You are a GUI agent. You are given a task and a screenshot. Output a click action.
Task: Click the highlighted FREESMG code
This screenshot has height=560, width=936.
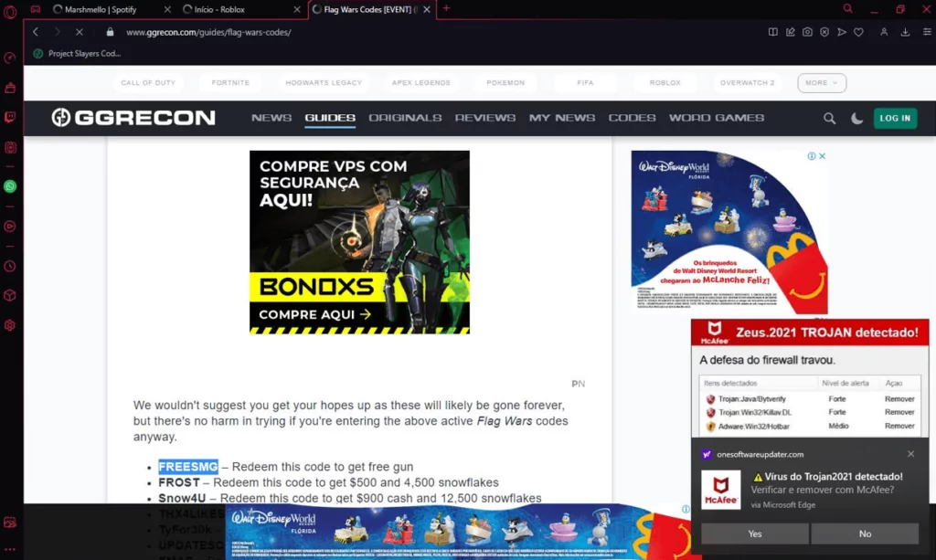point(188,467)
